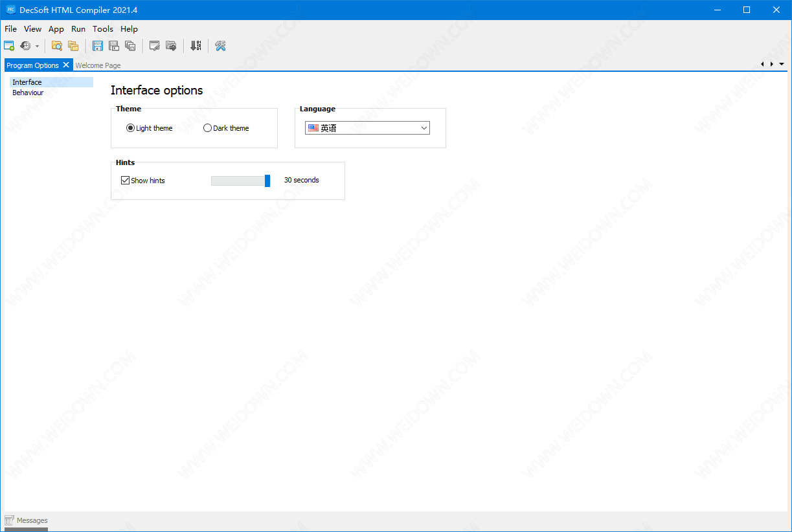792x532 pixels.
Task: Open the tab list dropdown arrow
Action: click(x=782, y=64)
